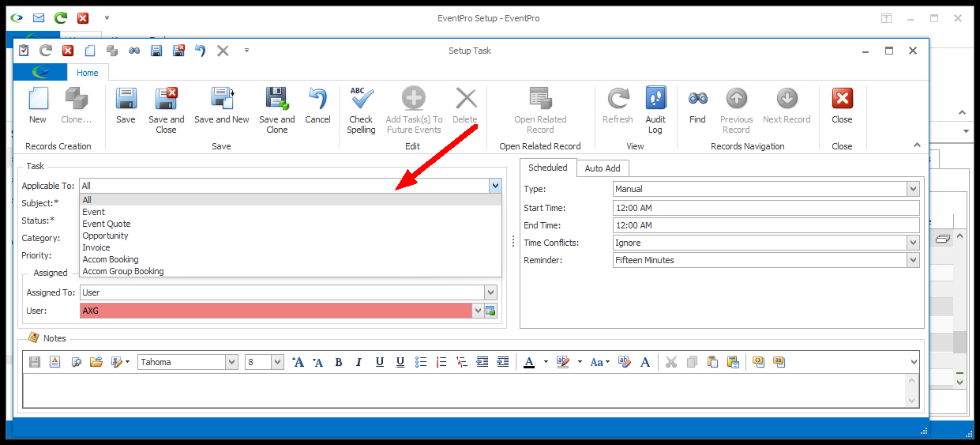Select 'All' in Applicable To list
Viewport: 980px width, 445px height.
291,200
